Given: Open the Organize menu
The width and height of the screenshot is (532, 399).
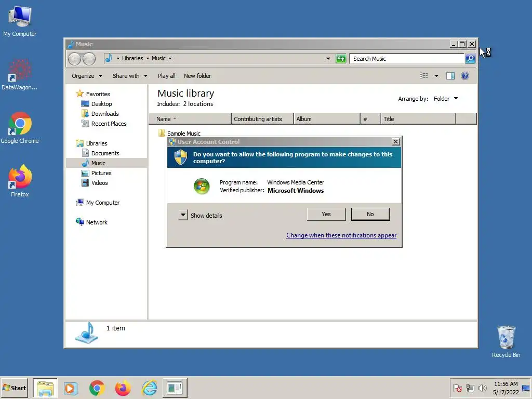Looking at the screenshot, I should pos(87,76).
